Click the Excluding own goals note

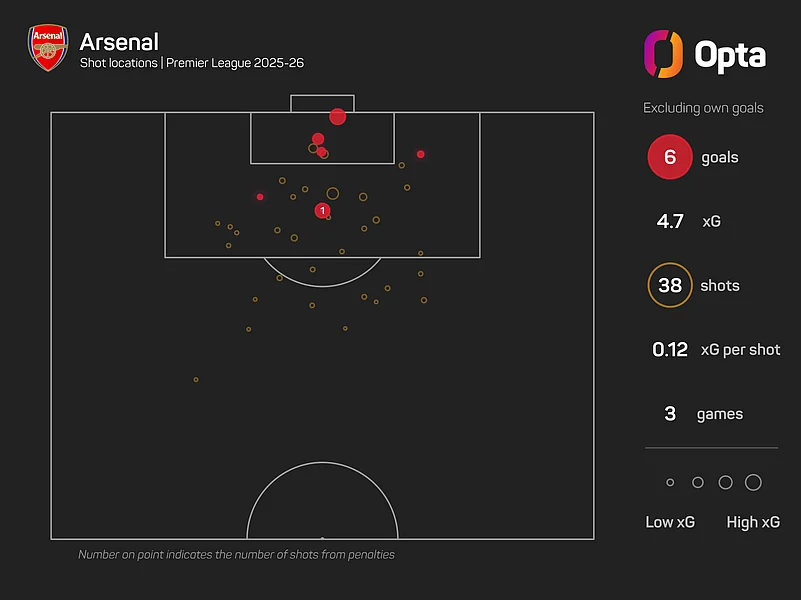click(x=703, y=108)
